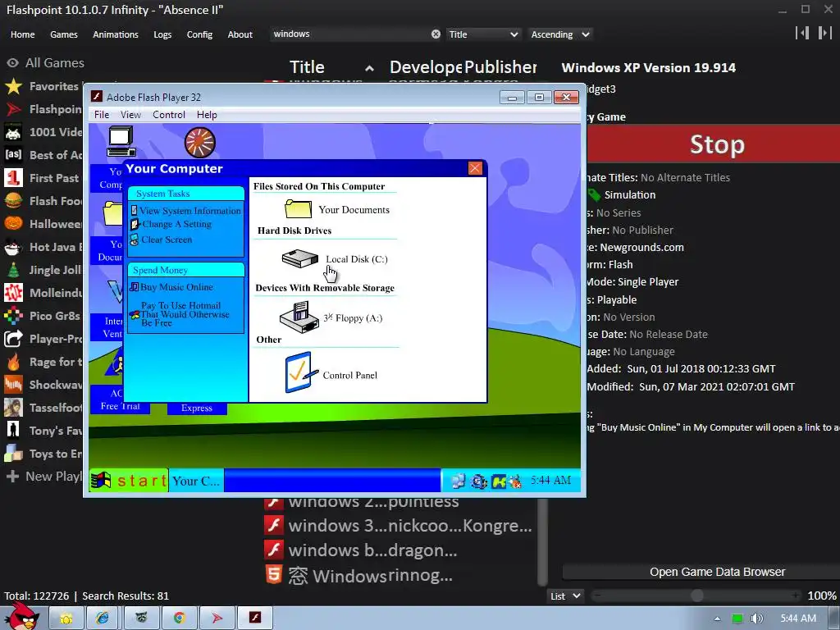Select the Hot Java coffee cup icon

coord(13,247)
